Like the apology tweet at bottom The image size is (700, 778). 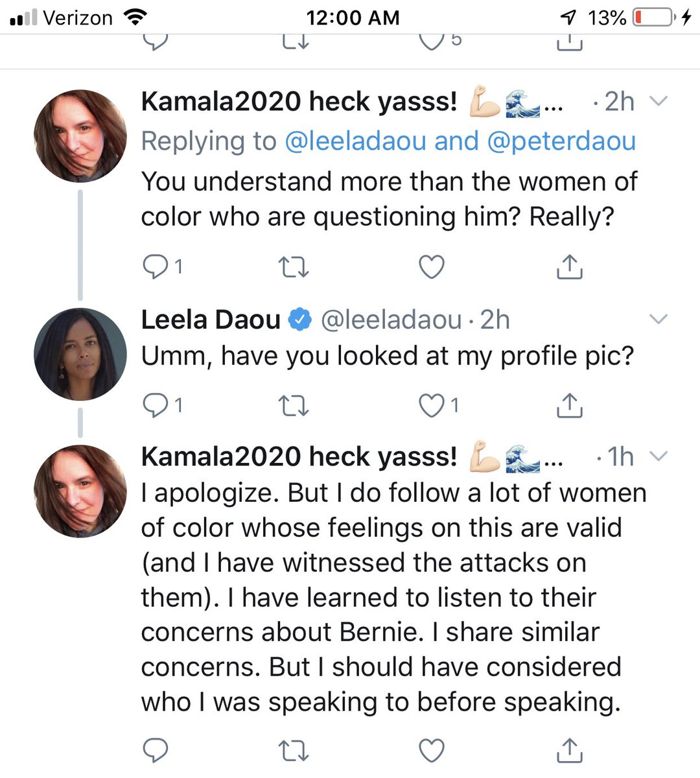tap(432, 750)
